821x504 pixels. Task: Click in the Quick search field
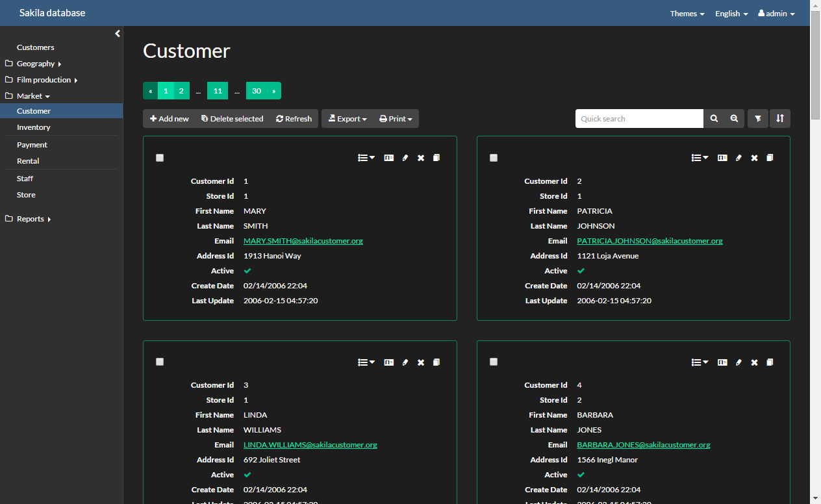pos(638,119)
